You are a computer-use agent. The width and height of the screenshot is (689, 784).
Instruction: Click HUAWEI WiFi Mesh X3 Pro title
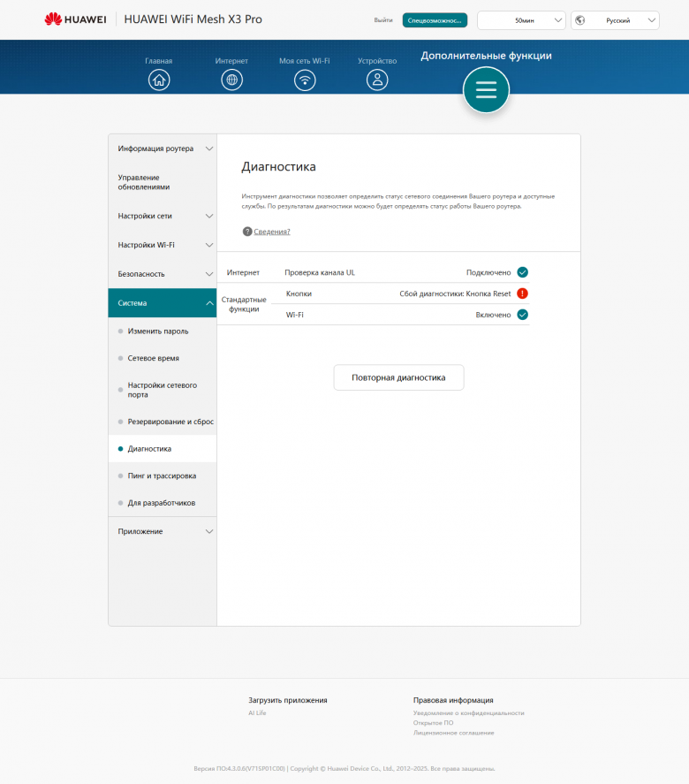click(193, 19)
